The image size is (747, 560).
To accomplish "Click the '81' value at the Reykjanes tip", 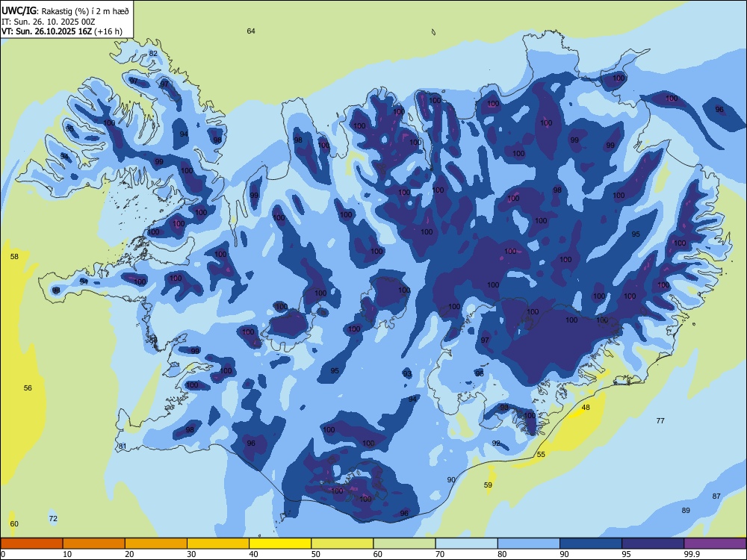I will pos(123,447).
